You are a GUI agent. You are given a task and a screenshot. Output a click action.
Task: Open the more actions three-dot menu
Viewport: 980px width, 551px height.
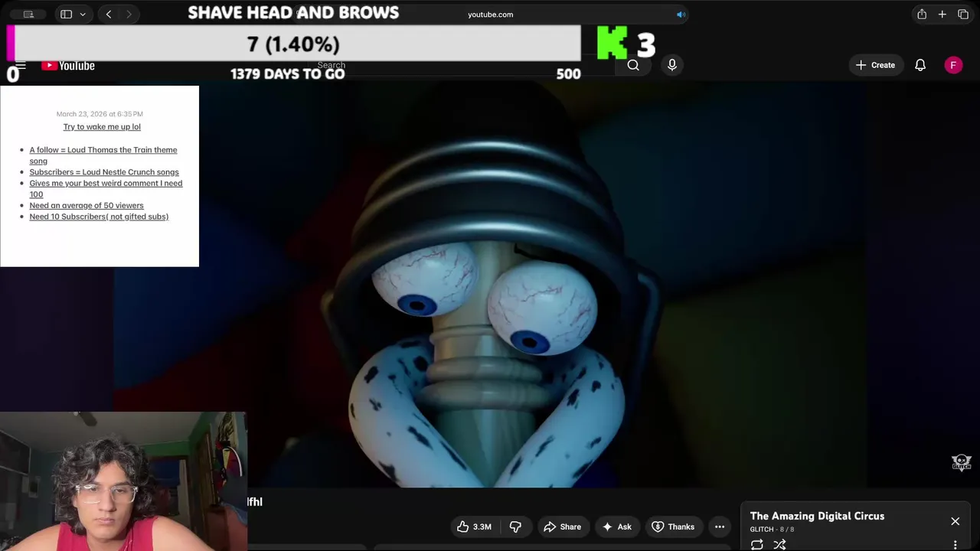tap(720, 527)
